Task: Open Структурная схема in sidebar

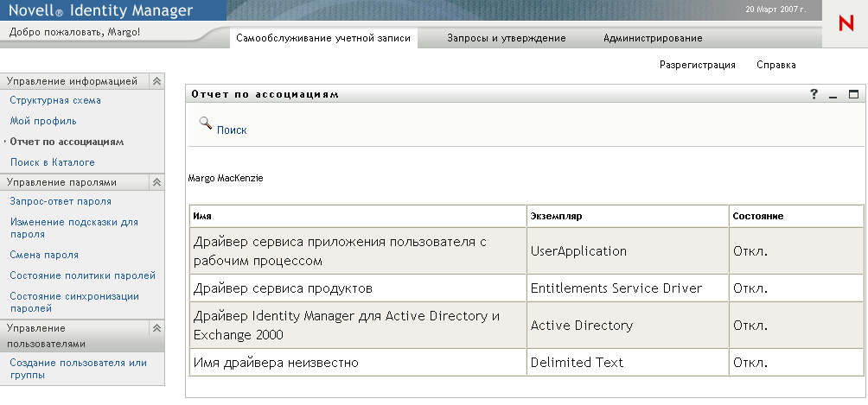Action: [55, 100]
